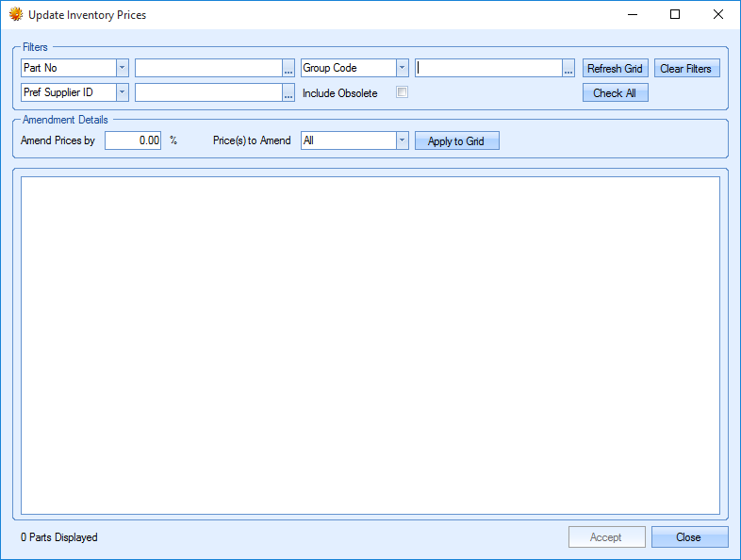Click the Check All button
The image size is (741, 560).
click(x=615, y=93)
